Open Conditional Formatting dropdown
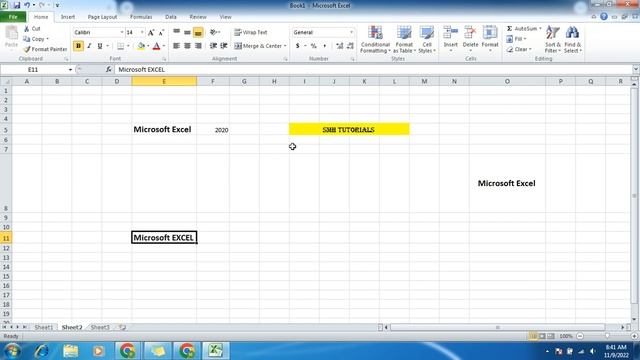This screenshot has width=640, height=360. tap(375, 39)
